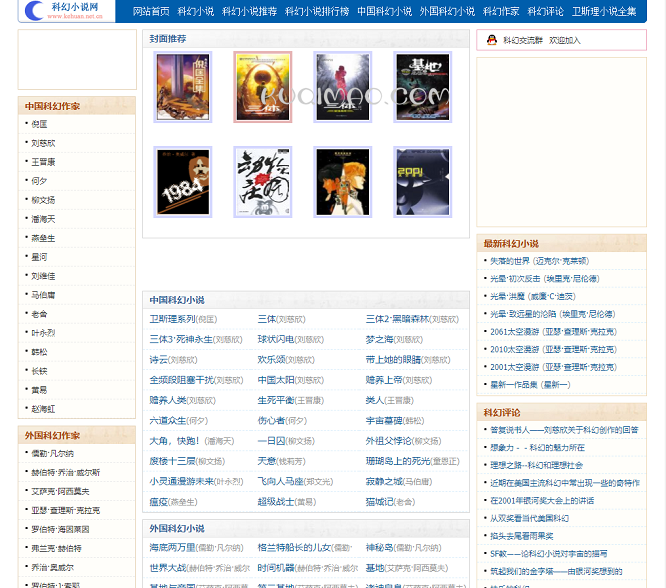Screen dimensions: 666x588
Task: Open author 刘慈欣 in sidebar
Action: tap(43, 143)
